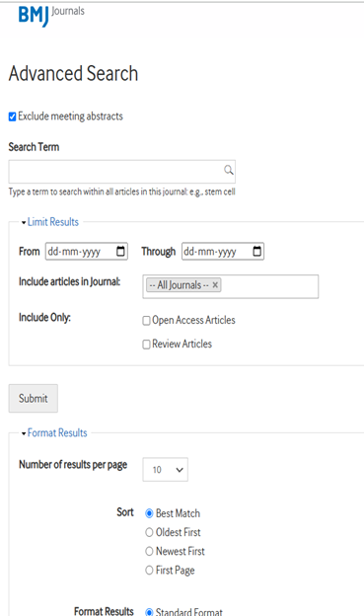Click the magnifying glass search icon
Viewport: 364px width, 616px height.
[x=229, y=170]
